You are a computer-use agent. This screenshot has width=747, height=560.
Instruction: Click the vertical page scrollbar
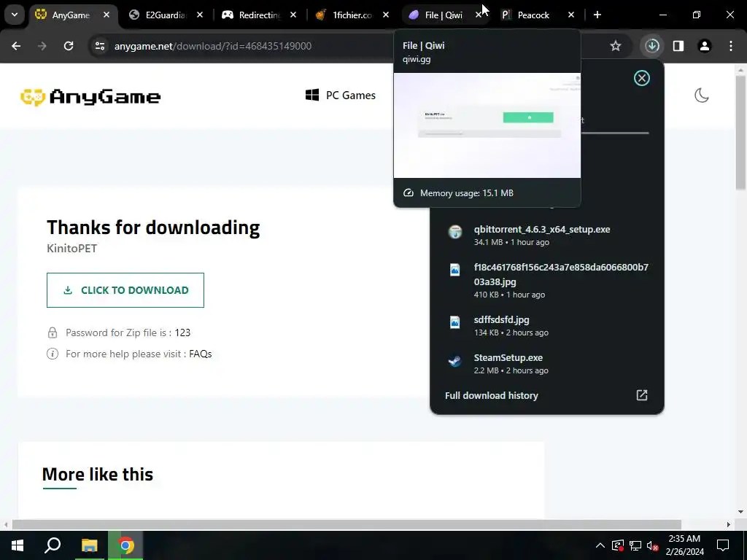pos(740,133)
